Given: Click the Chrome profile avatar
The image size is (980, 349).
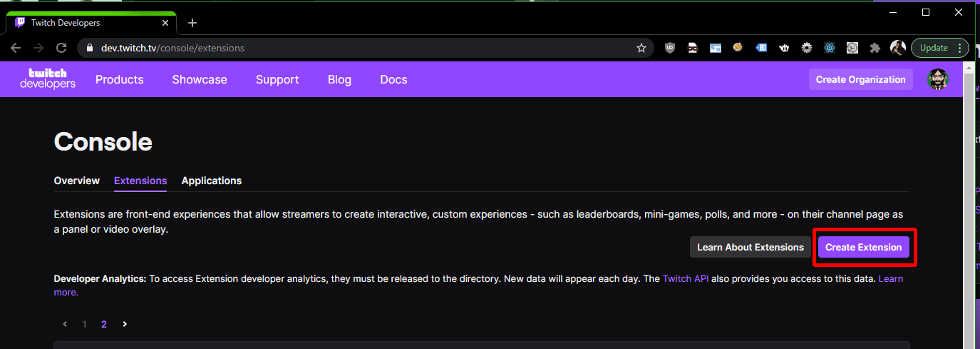Looking at the screenshot, I should click(898, 48).
